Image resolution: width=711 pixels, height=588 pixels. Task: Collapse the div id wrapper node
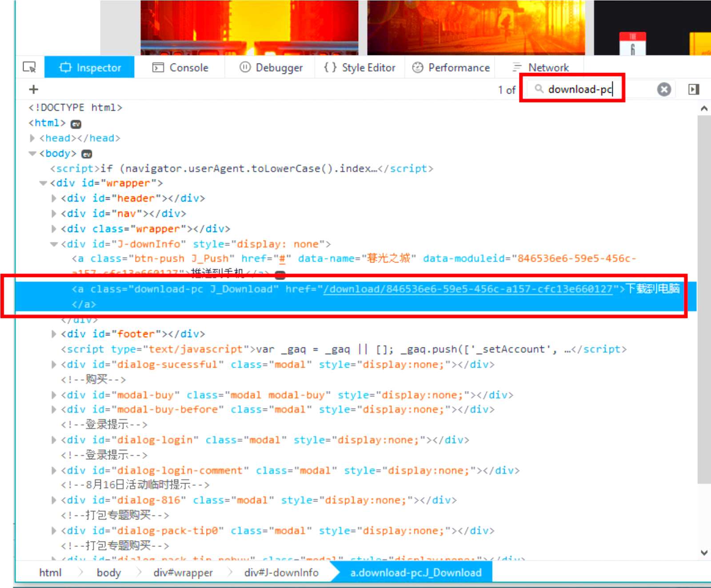tap(43, 183)
